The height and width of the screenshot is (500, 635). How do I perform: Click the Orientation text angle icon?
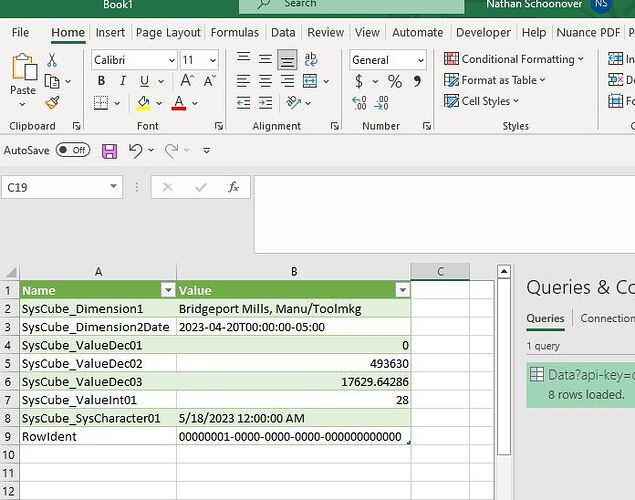(x=294, y=102)
